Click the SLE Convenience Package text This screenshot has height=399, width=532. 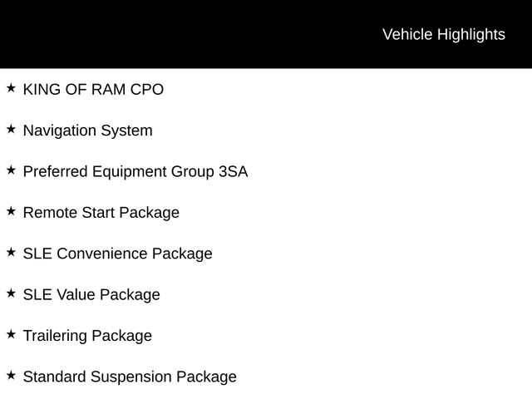point(117,254)
